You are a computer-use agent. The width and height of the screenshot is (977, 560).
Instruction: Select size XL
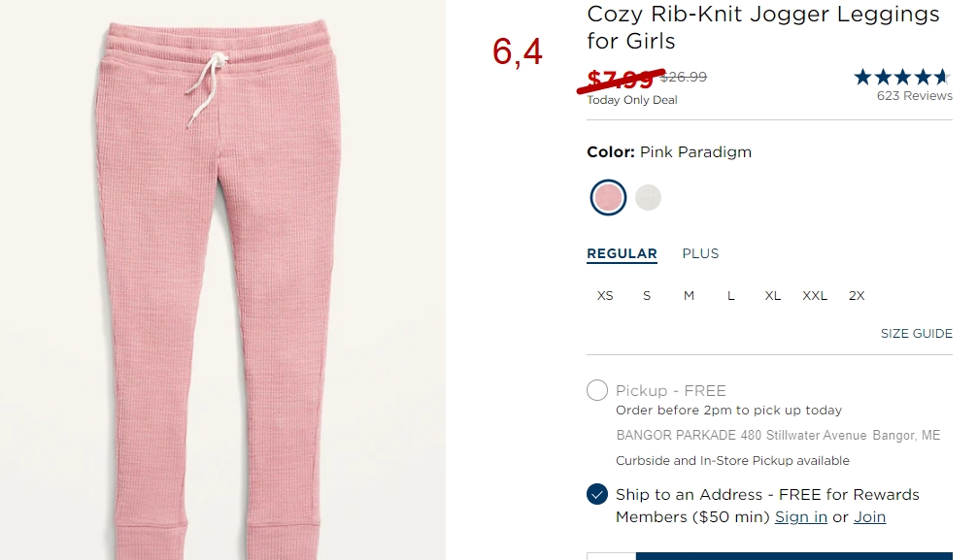(773, 296)
